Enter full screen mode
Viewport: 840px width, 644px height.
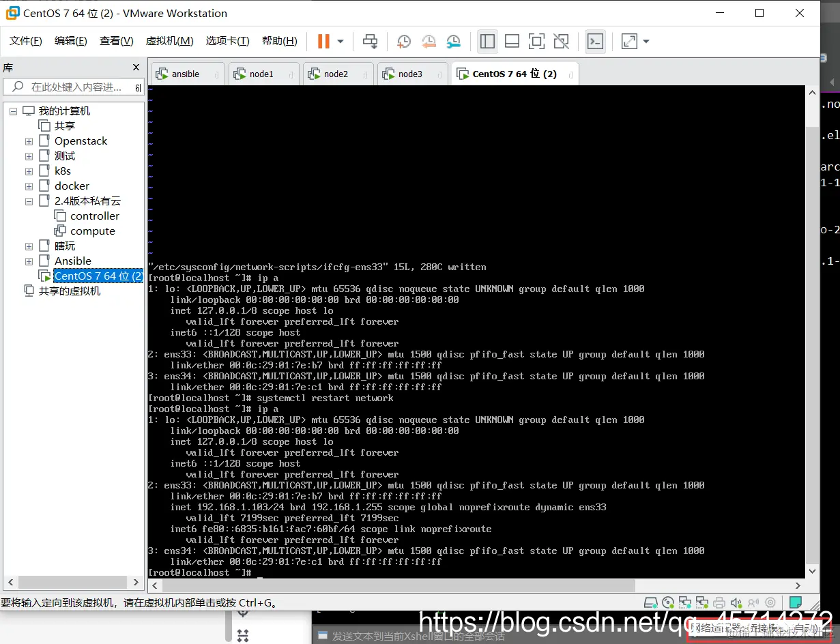(x=536, y=42)
